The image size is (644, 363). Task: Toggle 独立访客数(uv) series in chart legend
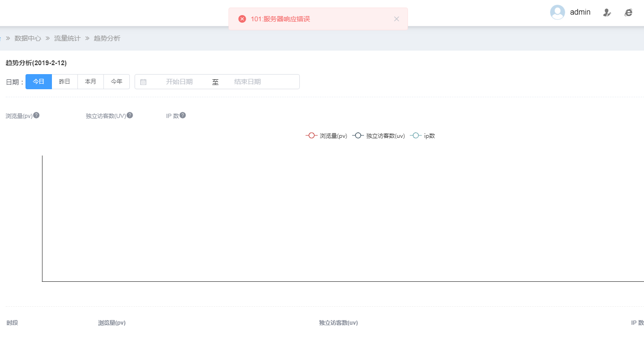[379, 136]
